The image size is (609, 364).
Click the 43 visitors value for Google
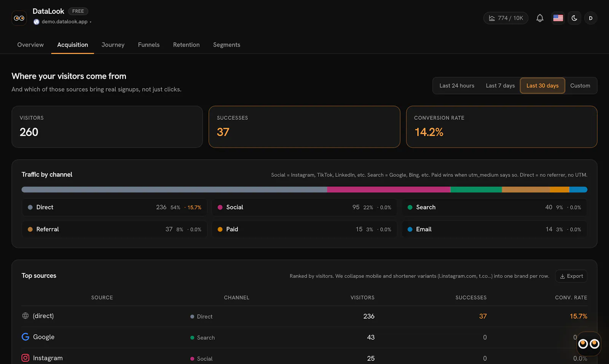point(371,337)
